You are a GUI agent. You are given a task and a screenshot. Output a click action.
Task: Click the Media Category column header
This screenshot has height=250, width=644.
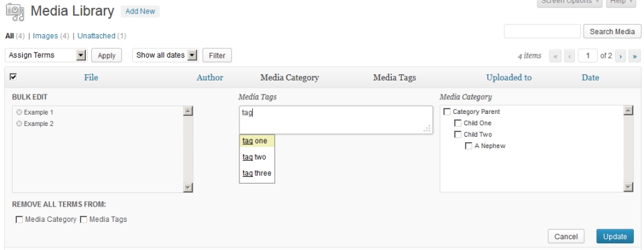[x=290, y=78]
